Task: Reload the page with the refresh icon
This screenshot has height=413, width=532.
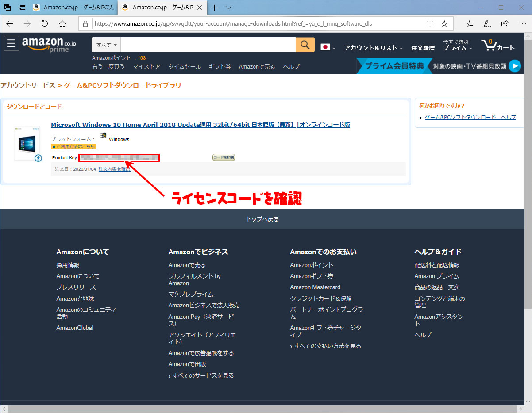Action: [x=45, y=24]
